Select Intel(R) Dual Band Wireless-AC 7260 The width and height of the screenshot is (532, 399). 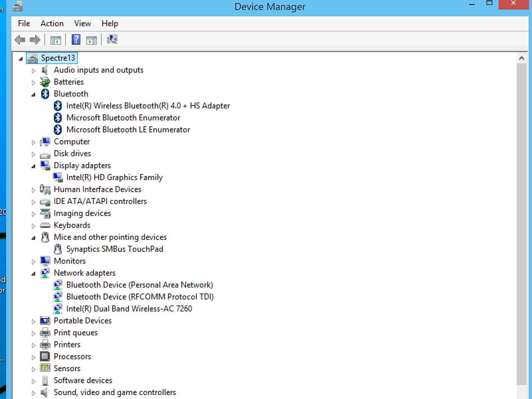(x=129, y=309)
